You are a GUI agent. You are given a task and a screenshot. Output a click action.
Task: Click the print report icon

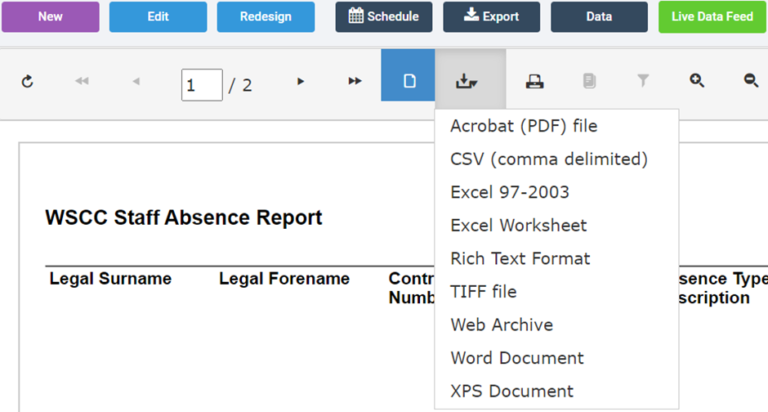click(535, 81)
